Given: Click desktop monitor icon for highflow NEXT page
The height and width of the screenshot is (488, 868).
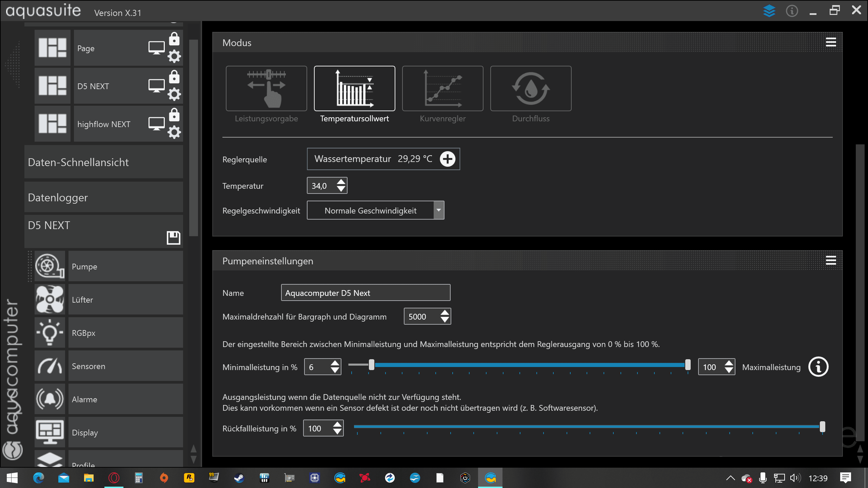Looking at the screenshot, I should (x=156, y=124).
